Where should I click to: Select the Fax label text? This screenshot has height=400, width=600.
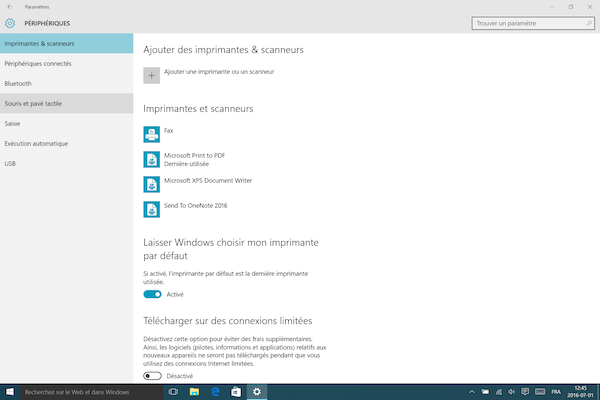tap(169, 131)
